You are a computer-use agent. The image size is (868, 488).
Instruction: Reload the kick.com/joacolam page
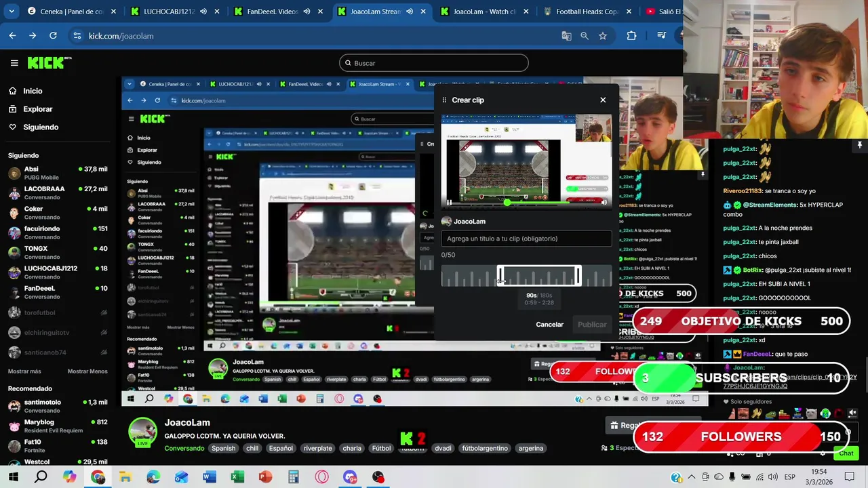53,36
